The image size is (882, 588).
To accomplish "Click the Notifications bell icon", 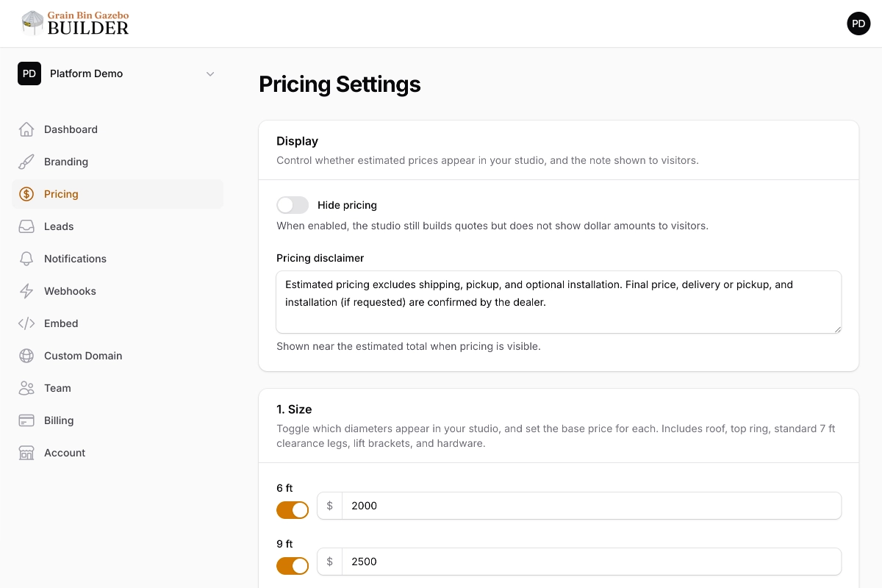I will pyautogui.click(x=26, y=259).
